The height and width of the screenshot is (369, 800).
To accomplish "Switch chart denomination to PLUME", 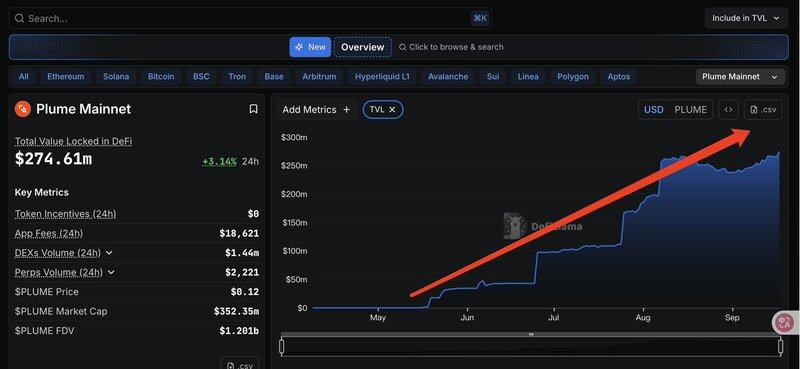I will (690, 110).
